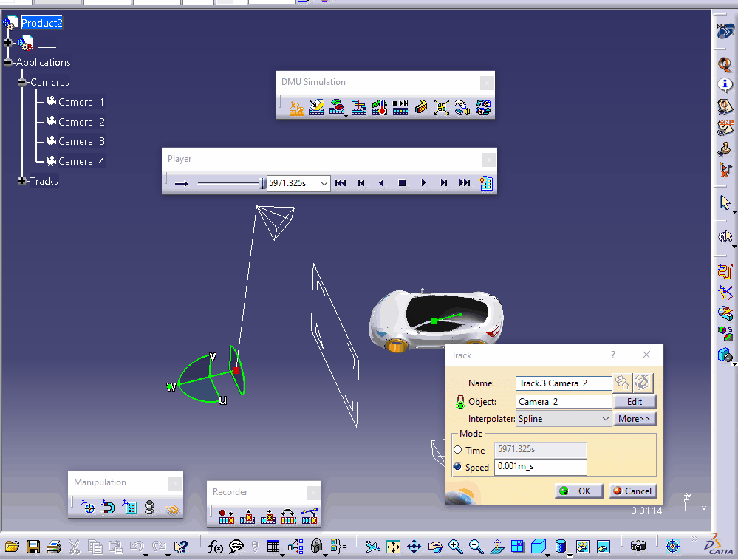Collapse the Cameras tree node
The height and width of the screenshot is (560, 738).
coord(21,82)
